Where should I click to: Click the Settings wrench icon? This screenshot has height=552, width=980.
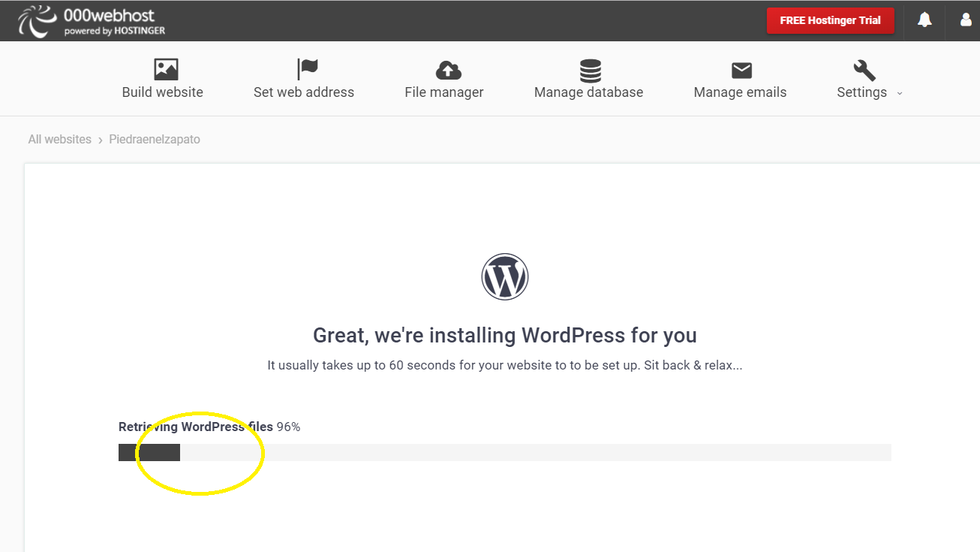(x=863, y=68)
